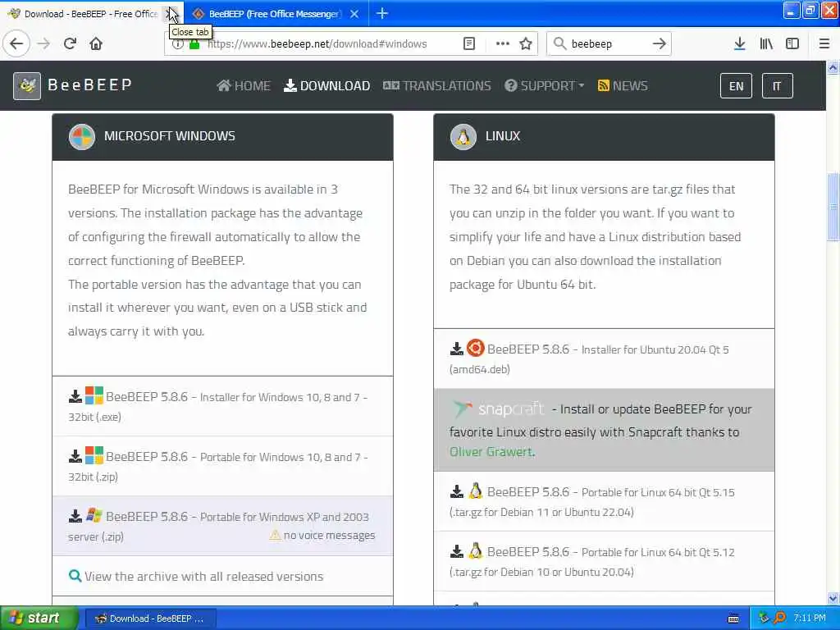Click the BeeBEEP bee logo
Screen dimensions: 840x630
pos(27,85)
